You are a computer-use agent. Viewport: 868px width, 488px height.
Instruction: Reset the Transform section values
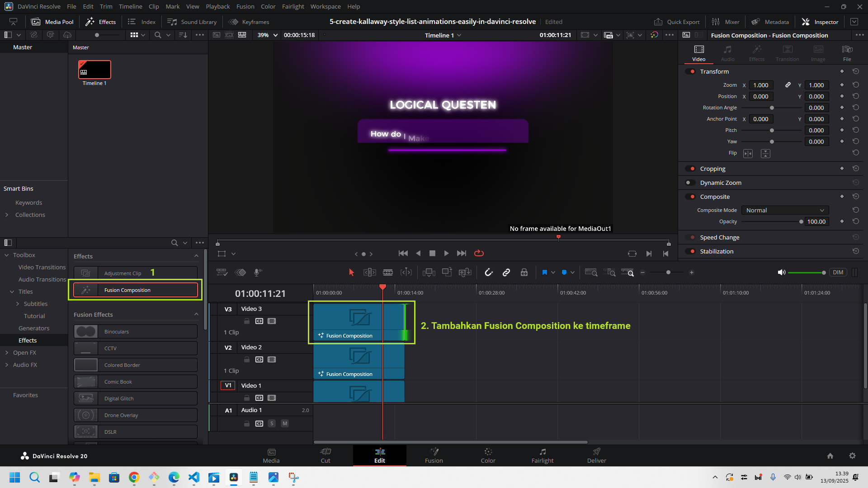855,71
